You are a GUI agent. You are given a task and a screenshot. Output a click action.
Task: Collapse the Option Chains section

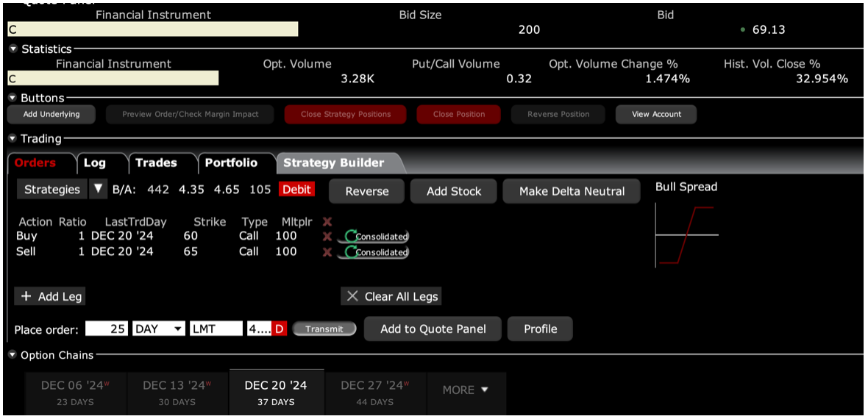pyautogui.click(x=13, y=355)
